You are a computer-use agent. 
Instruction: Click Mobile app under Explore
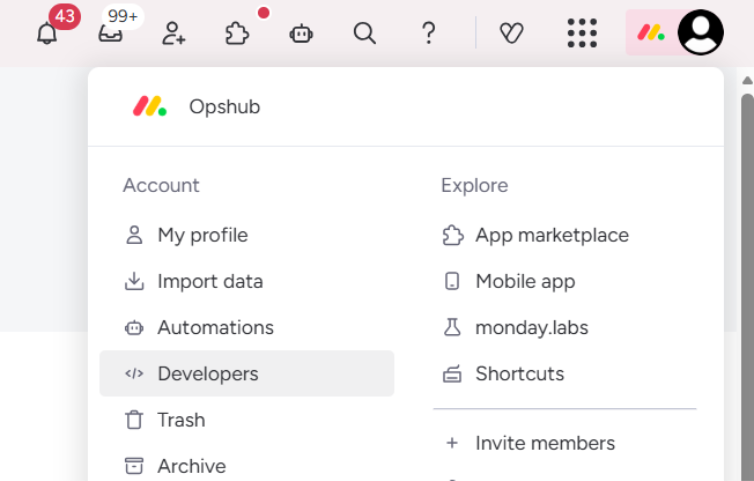525,281
